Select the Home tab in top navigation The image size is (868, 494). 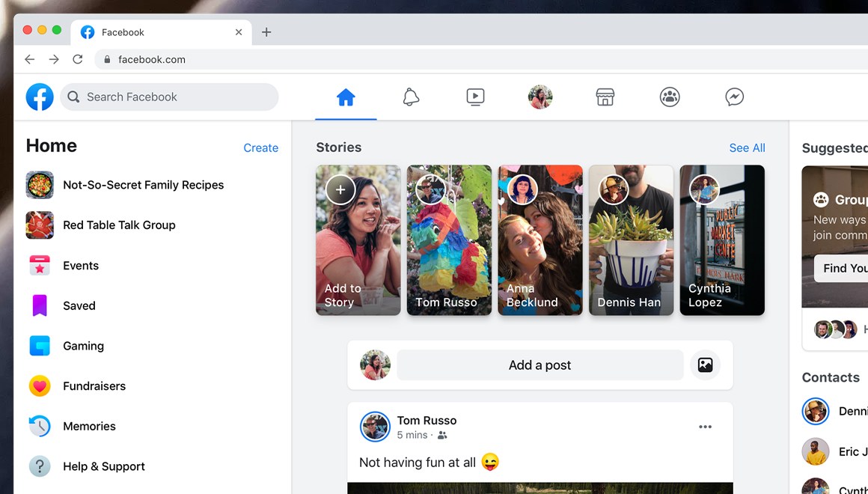point(346,97)
